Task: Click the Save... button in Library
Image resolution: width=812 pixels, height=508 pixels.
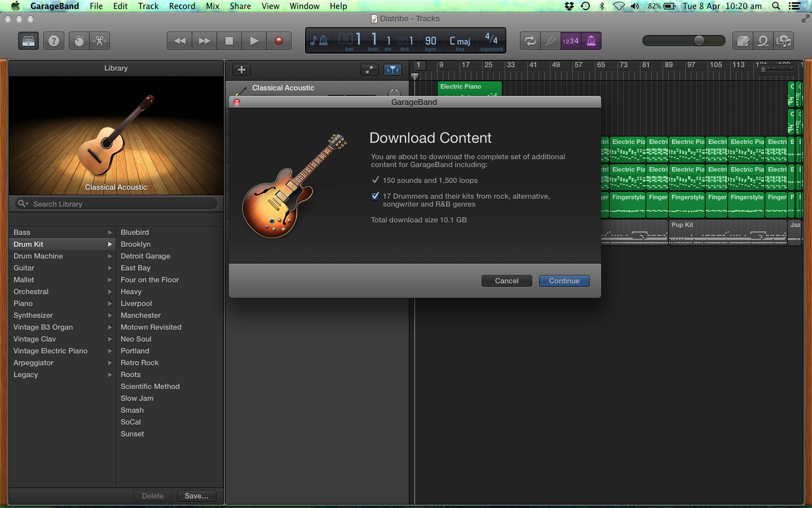Action: [196, 496]
